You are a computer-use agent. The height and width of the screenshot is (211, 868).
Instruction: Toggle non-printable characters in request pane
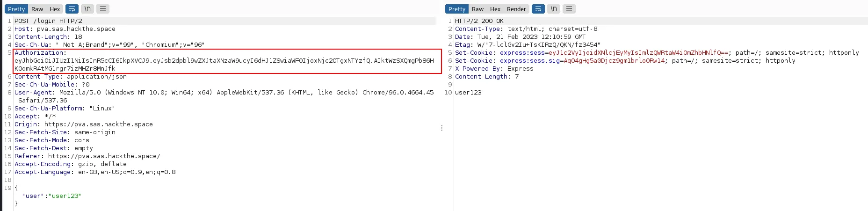point(87,9)
